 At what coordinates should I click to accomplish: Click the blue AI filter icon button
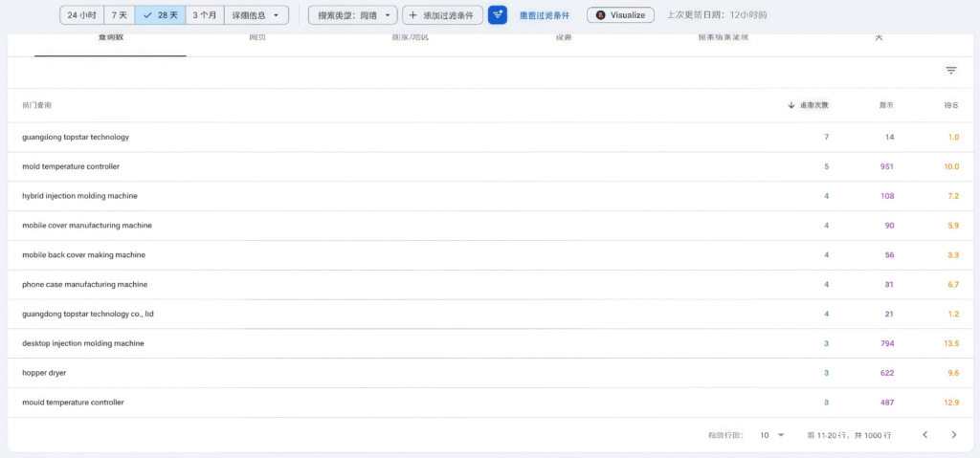coord(498,15)
